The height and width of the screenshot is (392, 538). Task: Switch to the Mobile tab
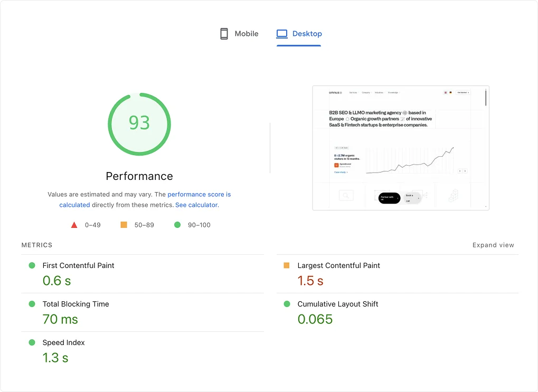(x=239, y=34)
